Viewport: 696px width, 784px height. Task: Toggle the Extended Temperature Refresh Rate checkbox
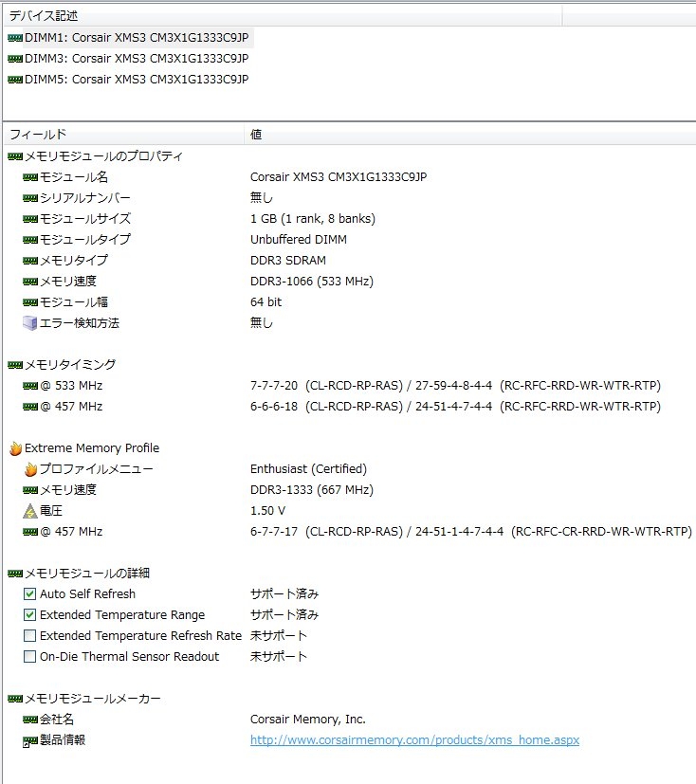coord(30,636)
